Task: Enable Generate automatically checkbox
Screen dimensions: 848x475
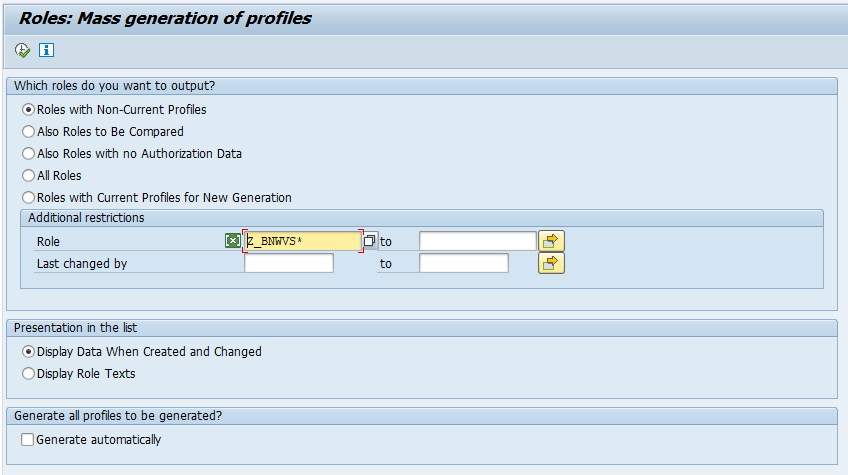Action: point(28,440)
